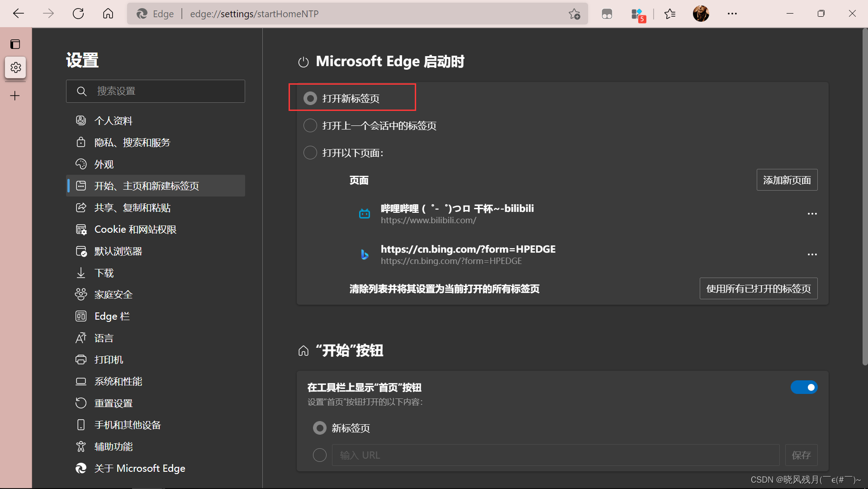Open 重置设置 section
Screen dimensions: 868x489
tap(156, 403)
